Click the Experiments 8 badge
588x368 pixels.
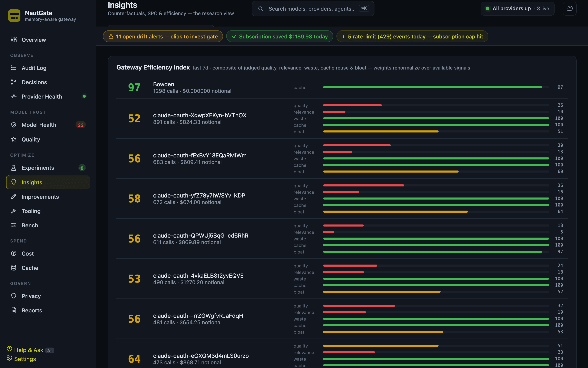click(82, 168)
